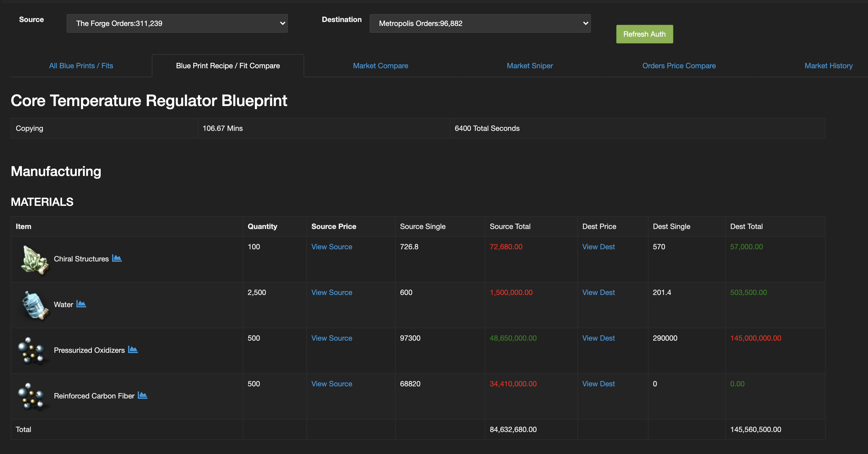Click the Copying row label
868x454 pixels.
[x=29, y=128]
